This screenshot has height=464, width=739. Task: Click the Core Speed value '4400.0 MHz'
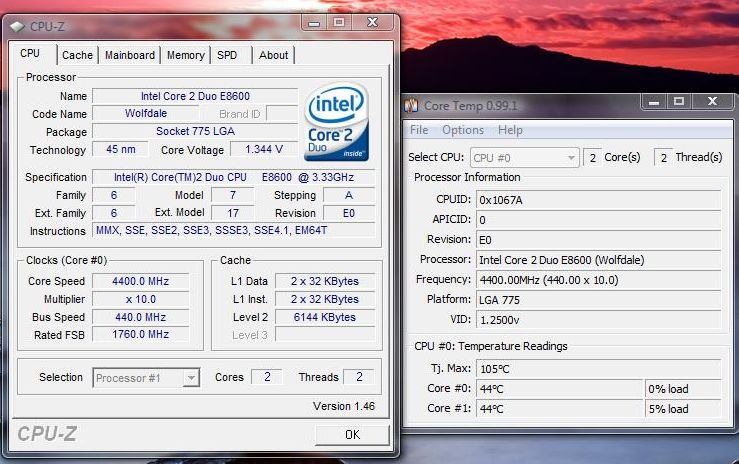140,281
